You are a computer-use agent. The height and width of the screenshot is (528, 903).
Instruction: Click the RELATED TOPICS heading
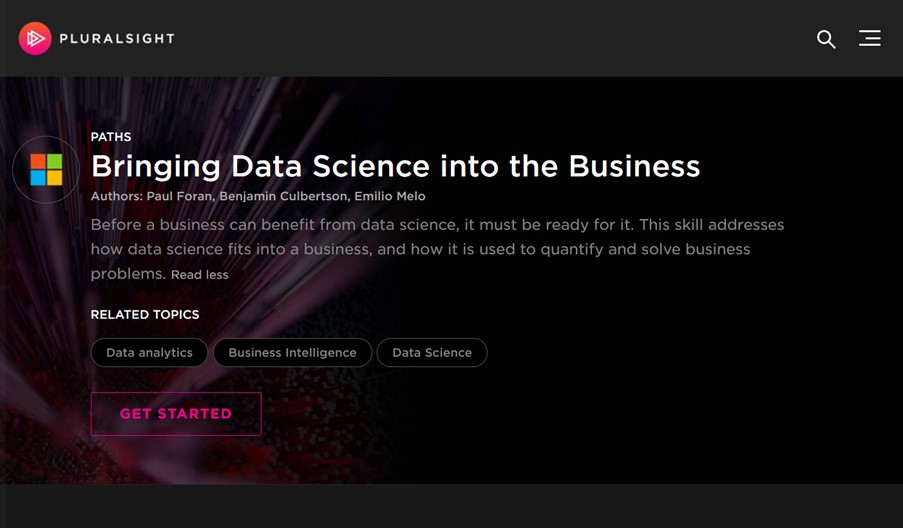[x=145, y=314]
